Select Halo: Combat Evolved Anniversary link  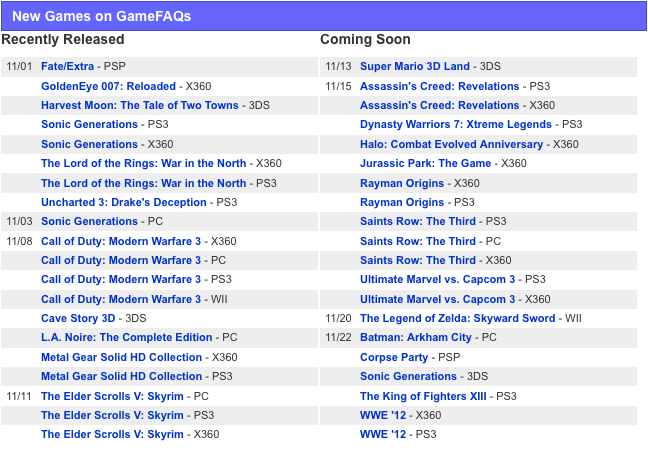point(451,144)
